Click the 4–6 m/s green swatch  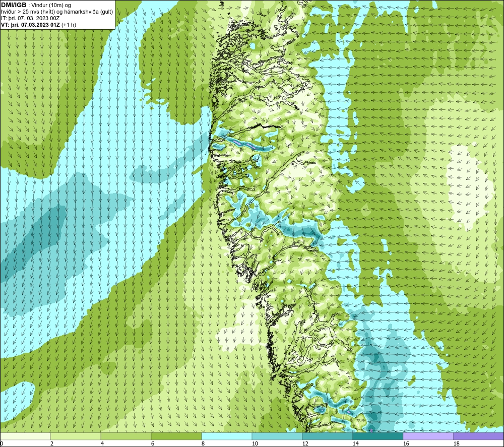point(126,436)
